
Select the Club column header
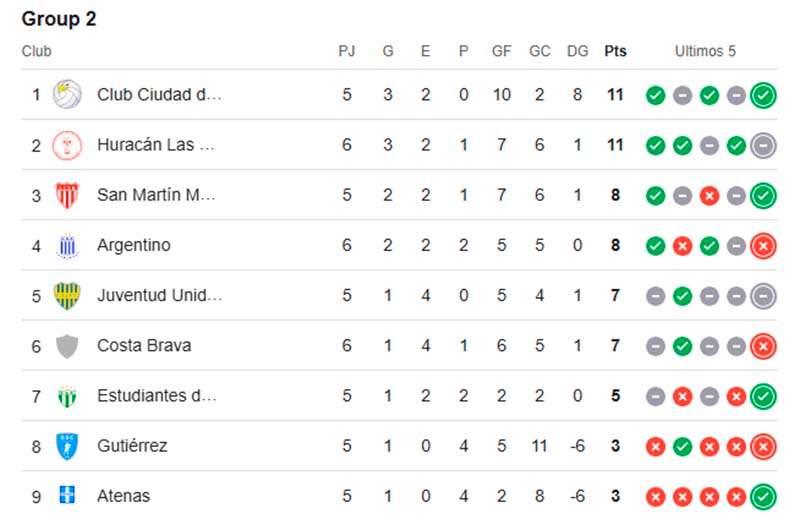36,51
